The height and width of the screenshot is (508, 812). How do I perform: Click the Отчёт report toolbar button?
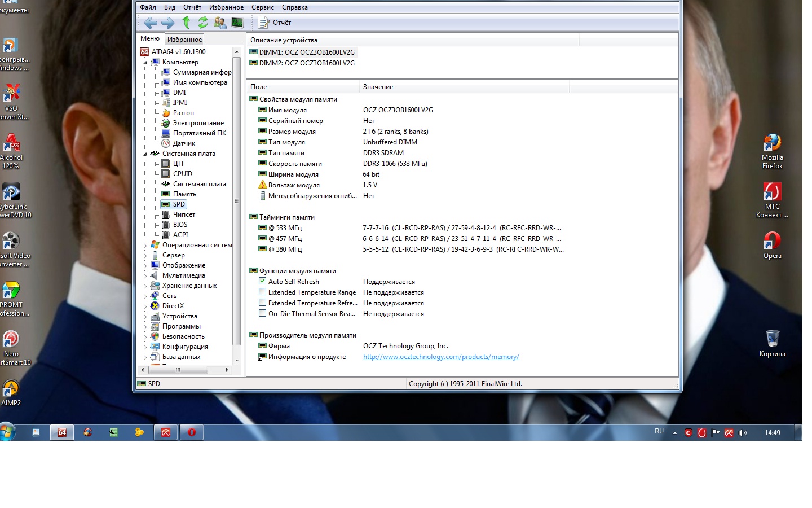275,23
